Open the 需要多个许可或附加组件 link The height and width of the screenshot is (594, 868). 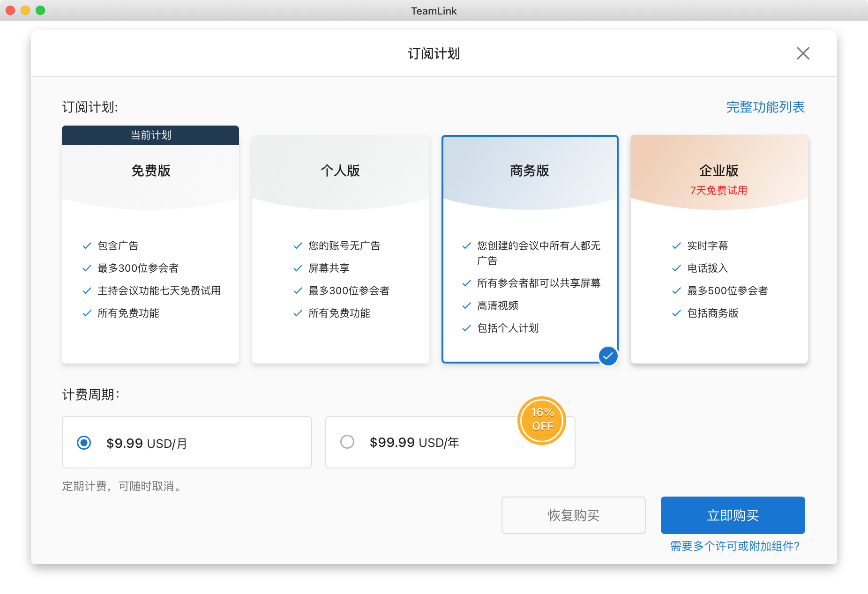pos(734,546)
